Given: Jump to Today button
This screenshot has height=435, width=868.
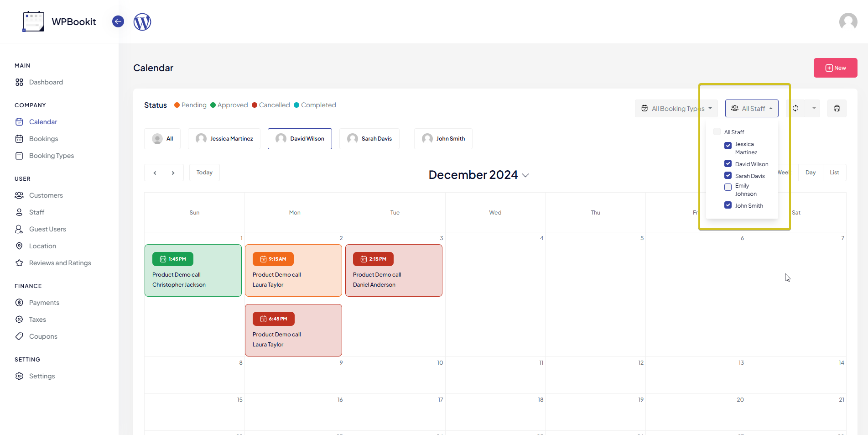Looking at the screenshot, I should (x=204, y=173).
